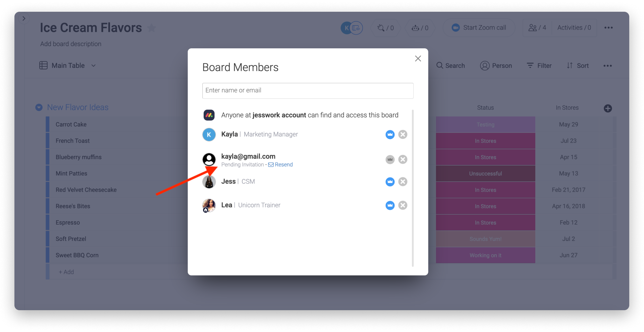The width and height of the screenshot is (644, 332).
Task: Click the Status column header
Action: click(485, 108)
